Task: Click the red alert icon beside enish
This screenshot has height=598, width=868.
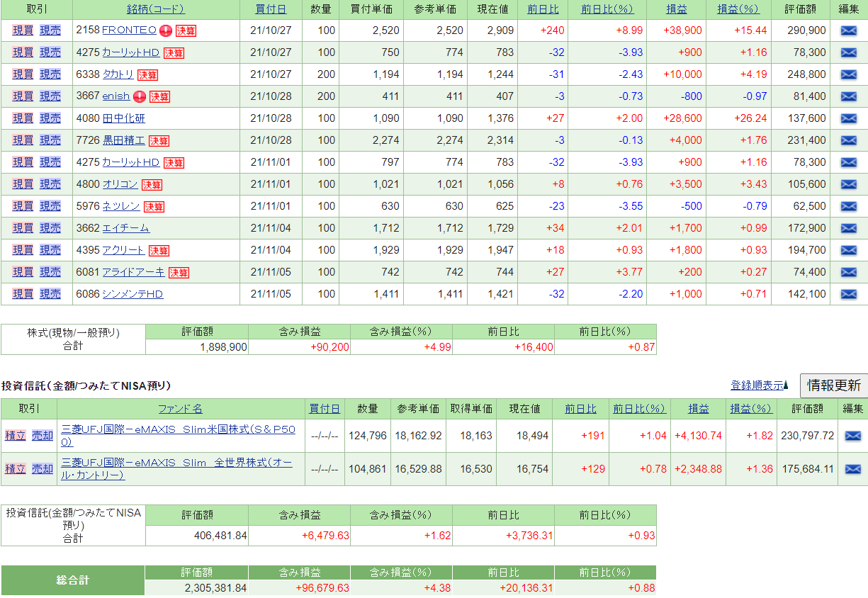Action: 139,96
